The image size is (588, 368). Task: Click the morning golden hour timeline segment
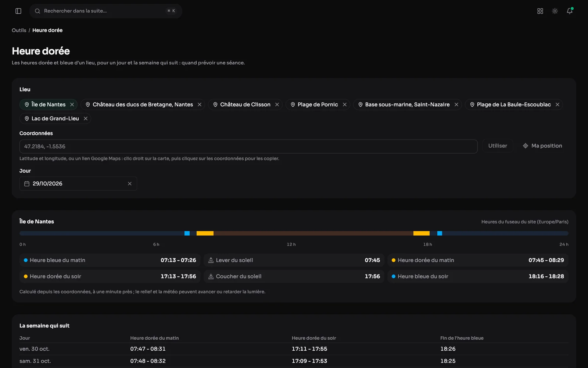pos(205,233)
